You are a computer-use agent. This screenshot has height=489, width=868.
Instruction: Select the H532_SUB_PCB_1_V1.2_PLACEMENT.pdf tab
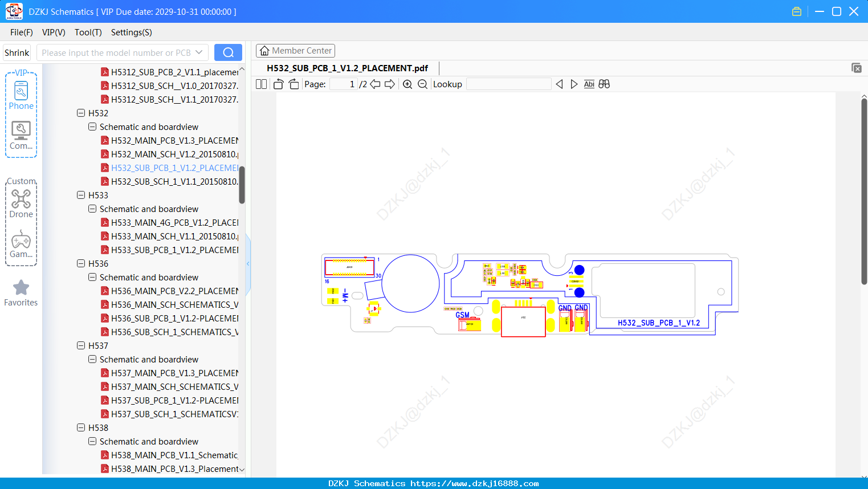tap(347, 68)
